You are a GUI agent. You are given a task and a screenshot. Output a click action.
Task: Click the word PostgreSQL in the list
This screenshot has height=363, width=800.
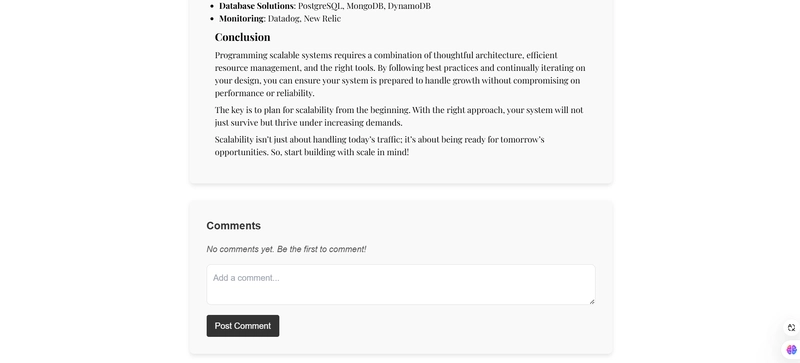pyautogui.click(x=321, y=6)
